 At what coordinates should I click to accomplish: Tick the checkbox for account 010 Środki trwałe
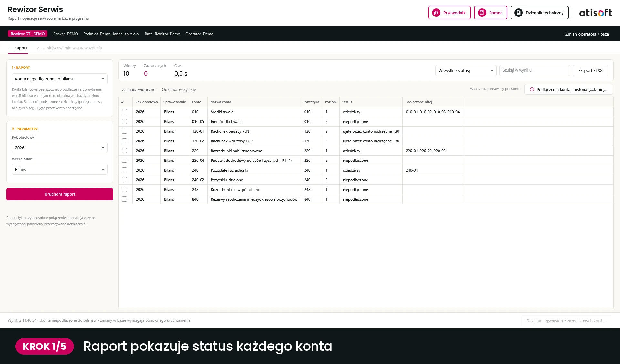124,112
